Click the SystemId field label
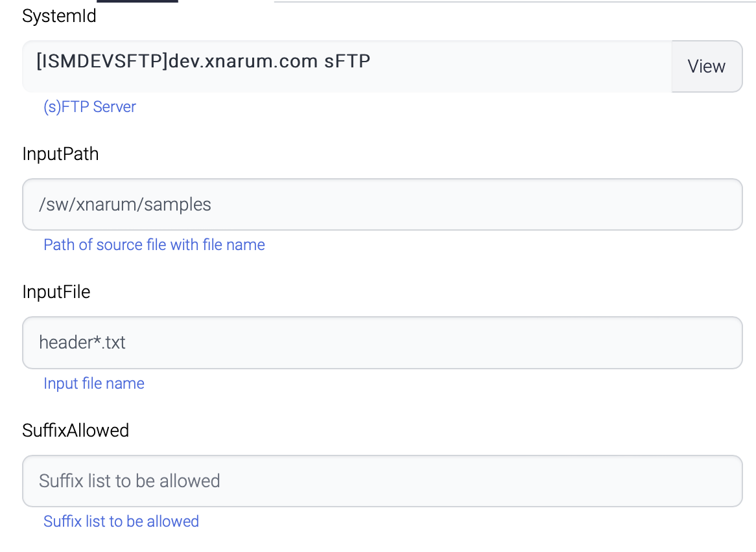756x552 pixels. click(59, 16)
